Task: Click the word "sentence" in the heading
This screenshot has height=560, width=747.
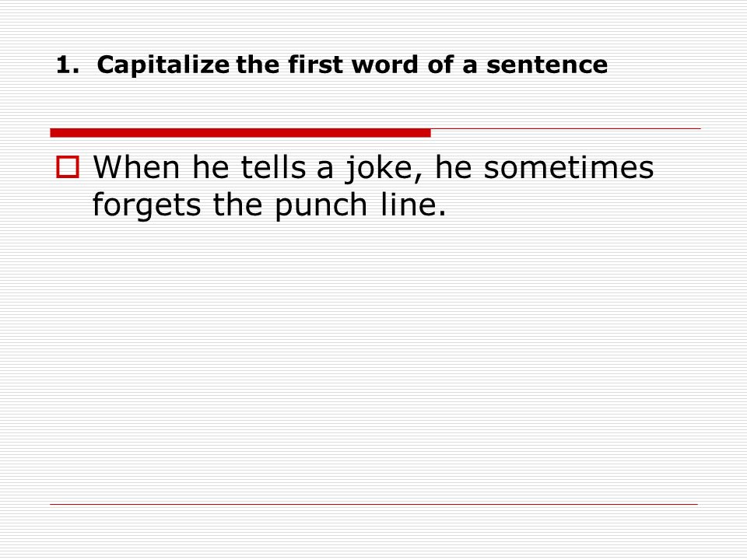Action: tap(547, 65)
